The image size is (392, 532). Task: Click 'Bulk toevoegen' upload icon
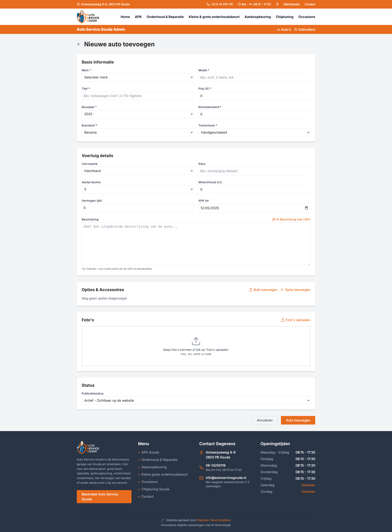[251, 290]
